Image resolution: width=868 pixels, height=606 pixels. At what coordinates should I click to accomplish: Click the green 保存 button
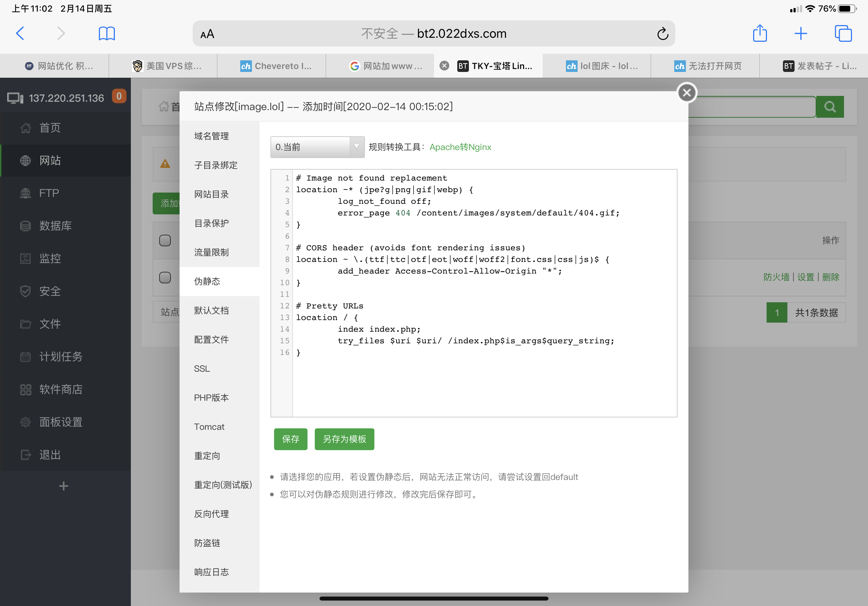[x=290, y=439]
